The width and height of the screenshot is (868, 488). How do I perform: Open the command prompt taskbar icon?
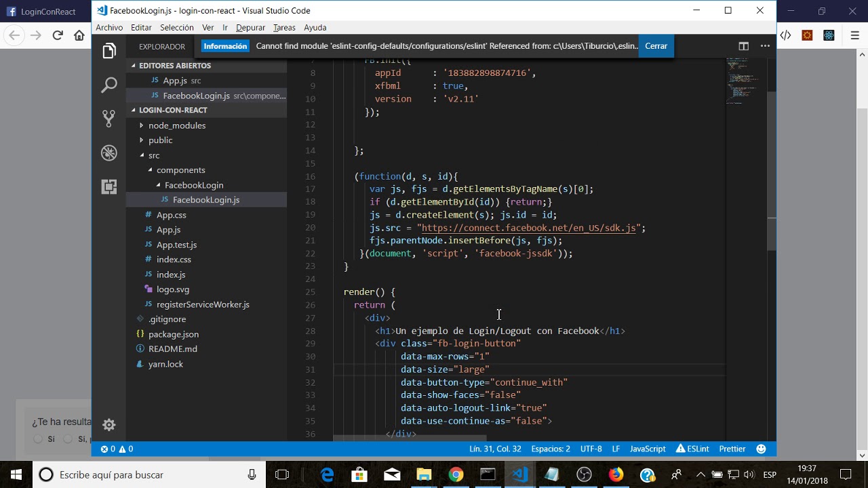(488, 474)
